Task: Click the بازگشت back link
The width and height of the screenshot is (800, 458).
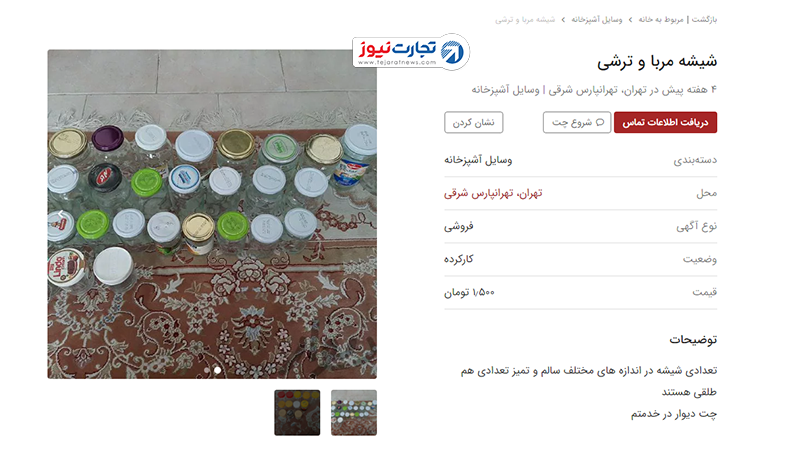Action: [705, 19]
